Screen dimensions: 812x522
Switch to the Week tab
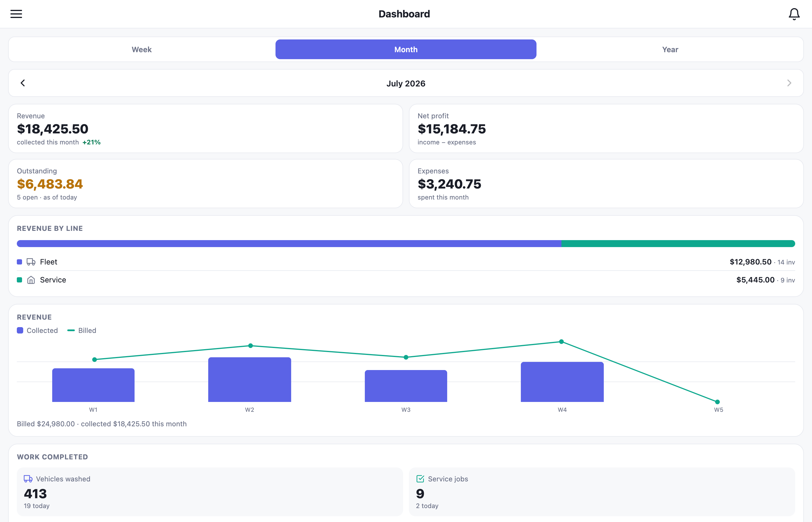(142, 50)
